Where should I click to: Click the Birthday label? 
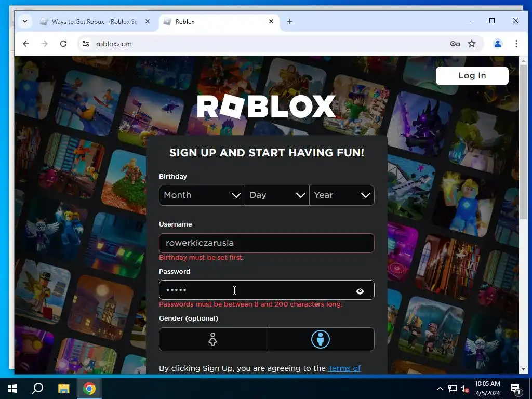coord(173,177)
